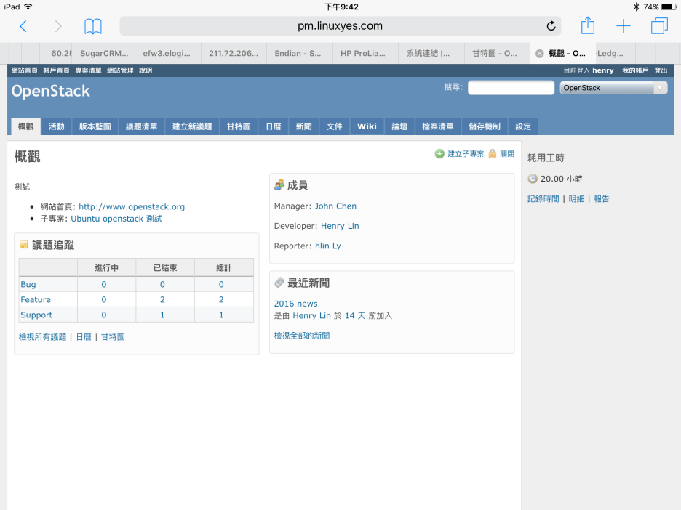Click issue tracking ticket icon
Viewport: 681px width, 510px height.
(x=24, y=245)
